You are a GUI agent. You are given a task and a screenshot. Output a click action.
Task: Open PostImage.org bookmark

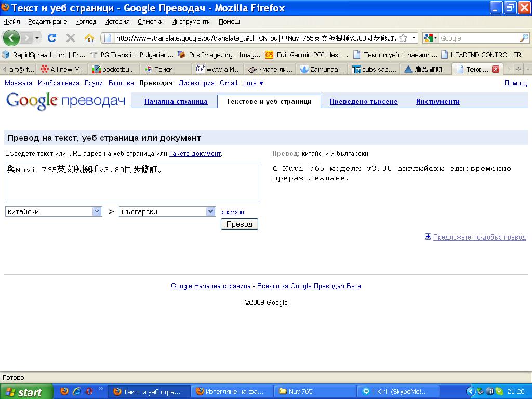click(x=219, y=55)
